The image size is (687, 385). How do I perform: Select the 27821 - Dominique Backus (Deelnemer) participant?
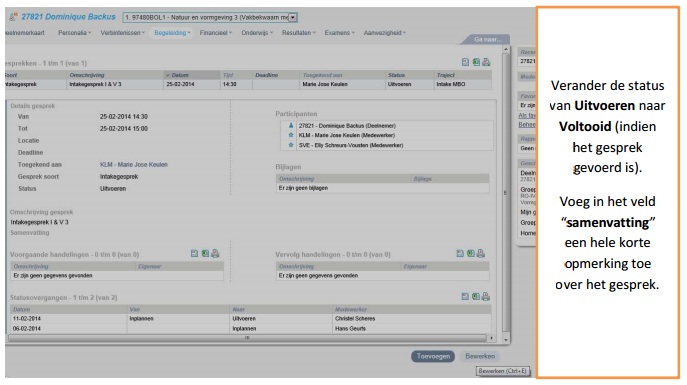347,126
